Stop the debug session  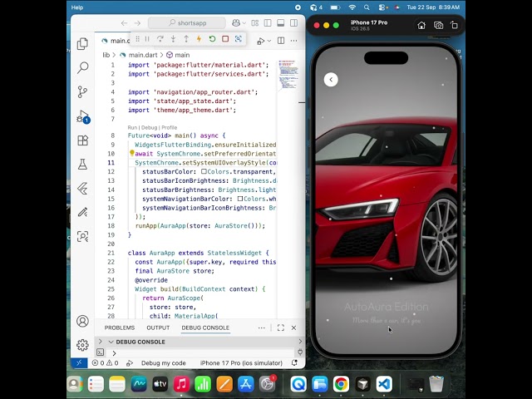coord(225,39)
